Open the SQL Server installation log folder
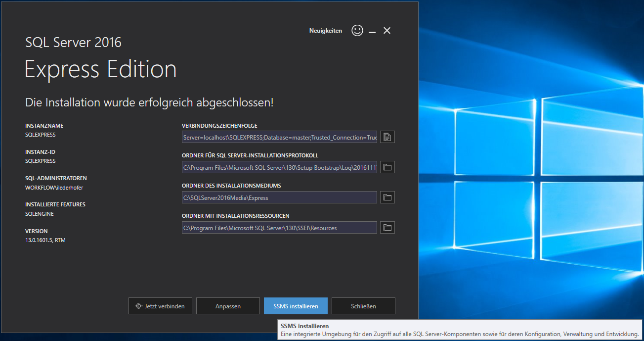Image resolution: width=644 pixels, height=341 pixels. (387, 167)
